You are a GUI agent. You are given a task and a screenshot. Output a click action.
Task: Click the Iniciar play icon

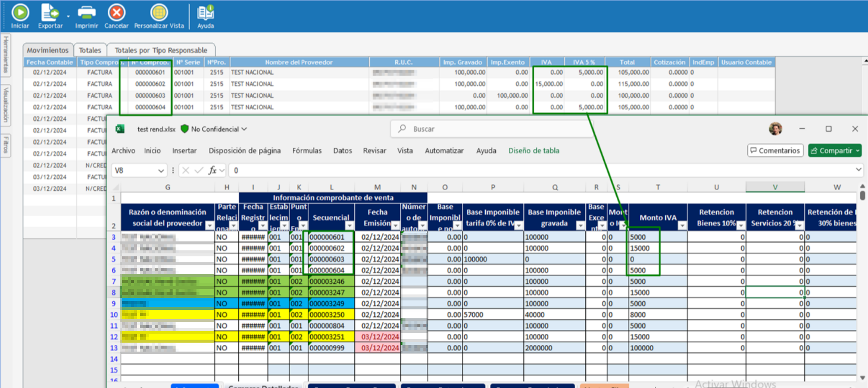(x=20, y=12)
